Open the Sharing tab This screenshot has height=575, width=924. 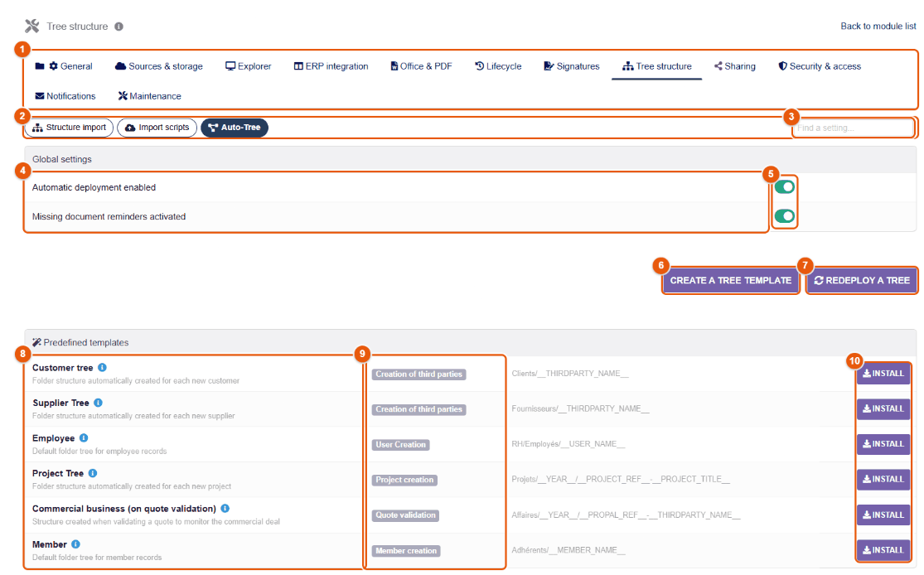[735, 66]
